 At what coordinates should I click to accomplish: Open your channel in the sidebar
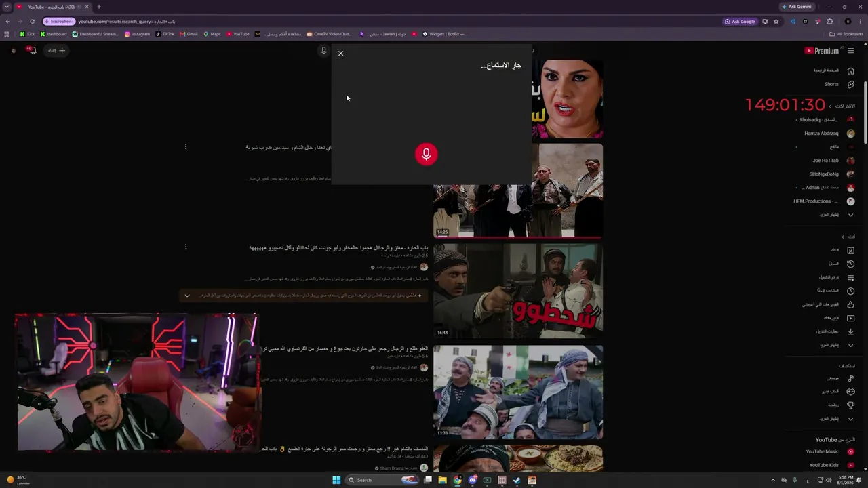click(842, 250)
